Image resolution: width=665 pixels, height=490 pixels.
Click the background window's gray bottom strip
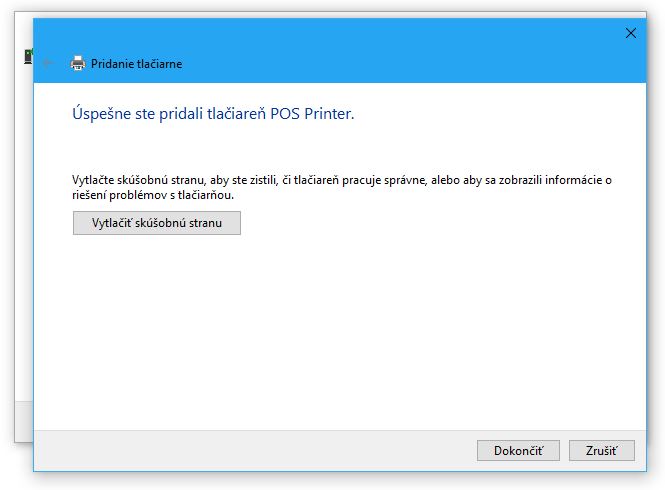[24, 422]
